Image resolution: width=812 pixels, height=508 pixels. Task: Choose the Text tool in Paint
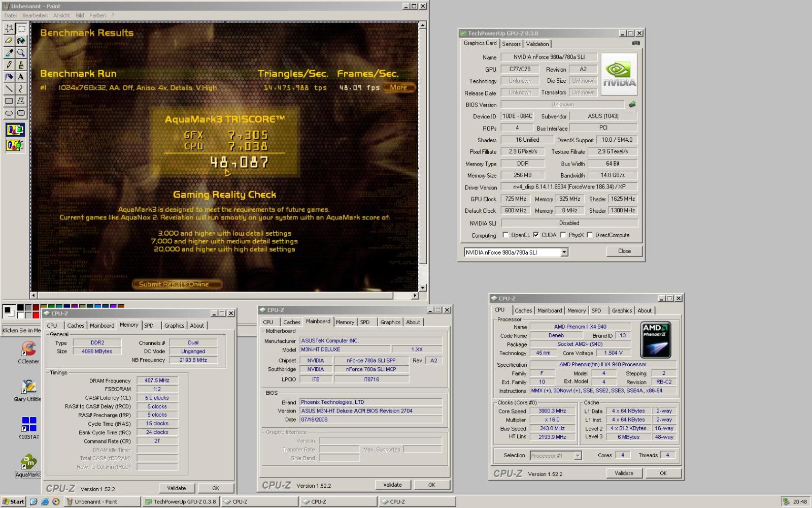(21, 77)
